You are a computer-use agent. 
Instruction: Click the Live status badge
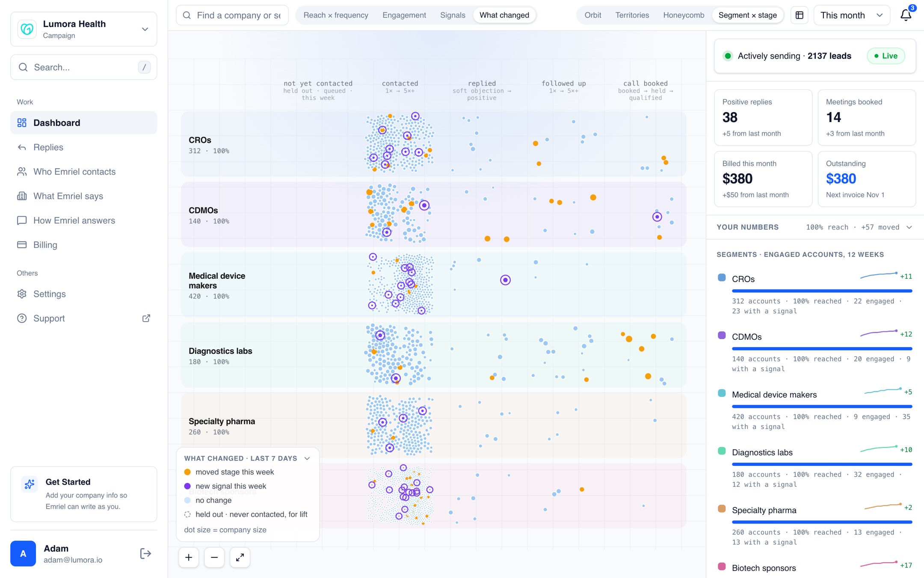886,56
